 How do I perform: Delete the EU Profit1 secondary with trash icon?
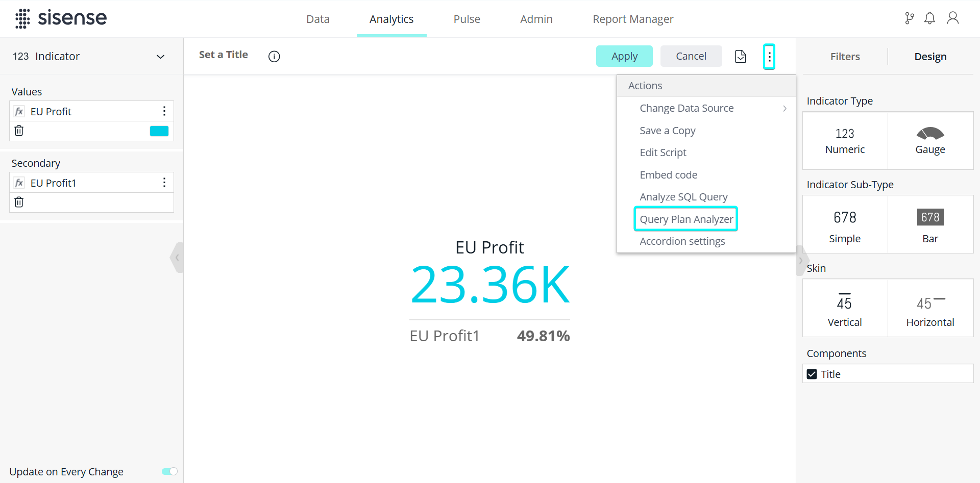(x=19, y=202)
